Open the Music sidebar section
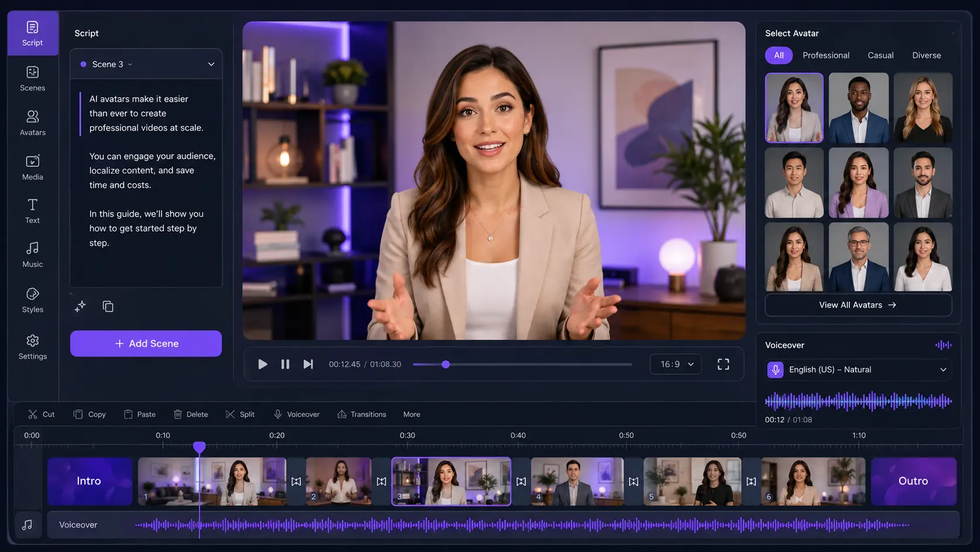 click(x=32, y=255)
